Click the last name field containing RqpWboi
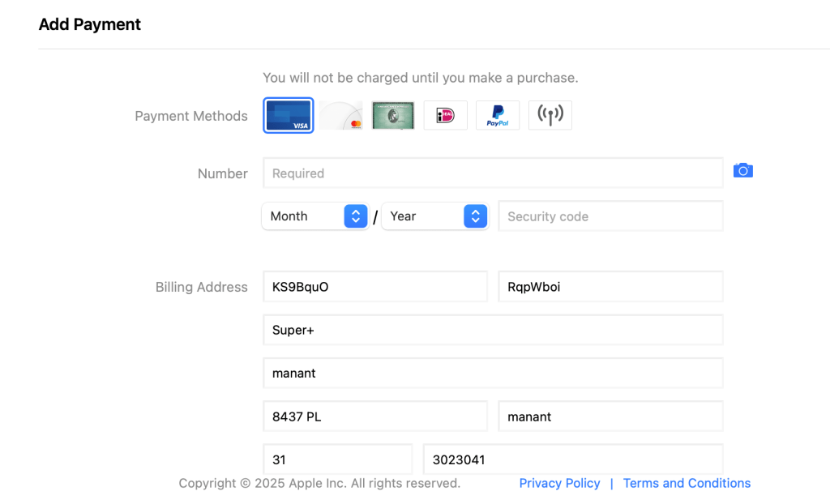830x504 pixels. pyautogui.click(x=610, y=287)
